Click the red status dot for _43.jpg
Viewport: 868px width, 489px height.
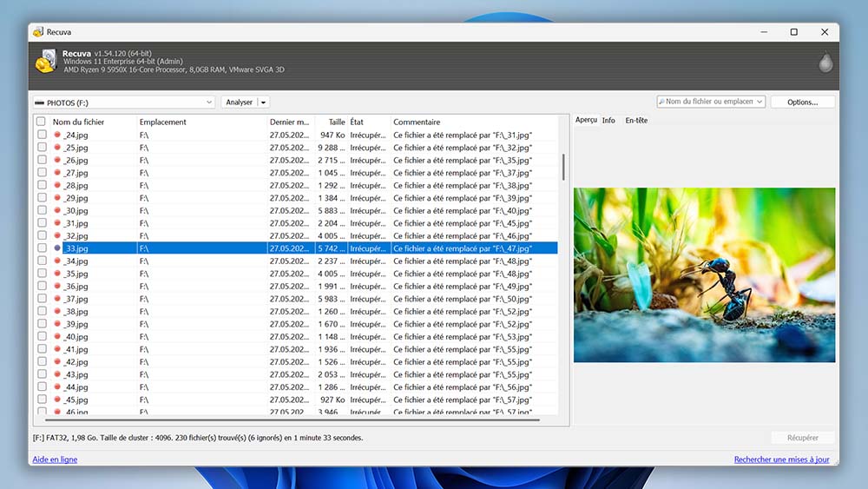point(57,374)
